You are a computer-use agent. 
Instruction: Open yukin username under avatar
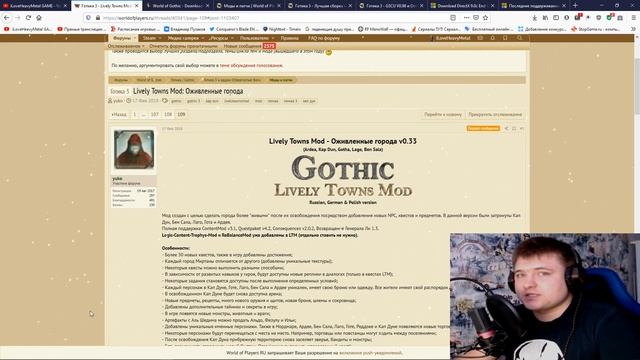click(117, 179)
